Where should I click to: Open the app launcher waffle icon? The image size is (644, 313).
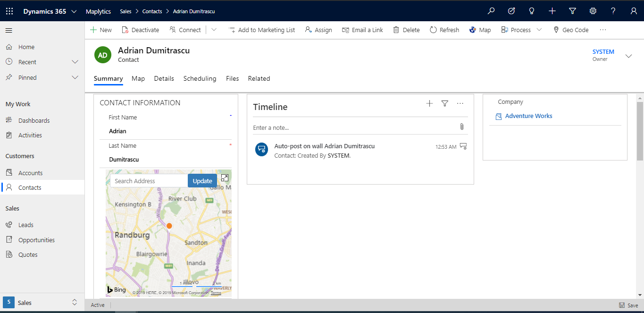pos(9,11)
